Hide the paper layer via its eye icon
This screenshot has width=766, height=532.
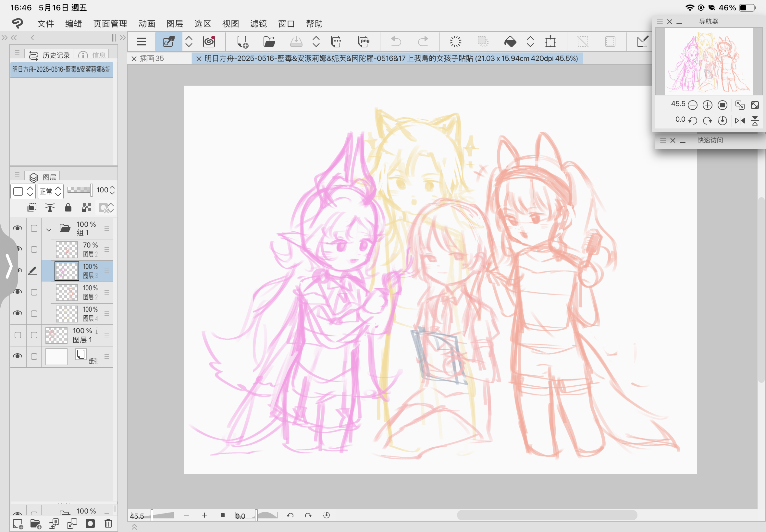[18, 356]
